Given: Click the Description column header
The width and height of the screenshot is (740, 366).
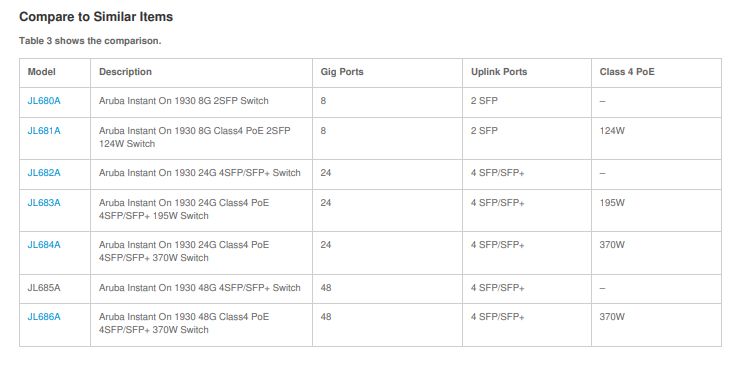Looking at the screenshot, I should coord(126,72).
